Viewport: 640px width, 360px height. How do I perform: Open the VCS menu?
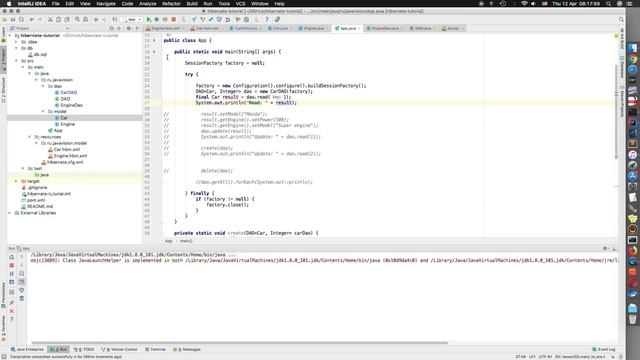240,3
